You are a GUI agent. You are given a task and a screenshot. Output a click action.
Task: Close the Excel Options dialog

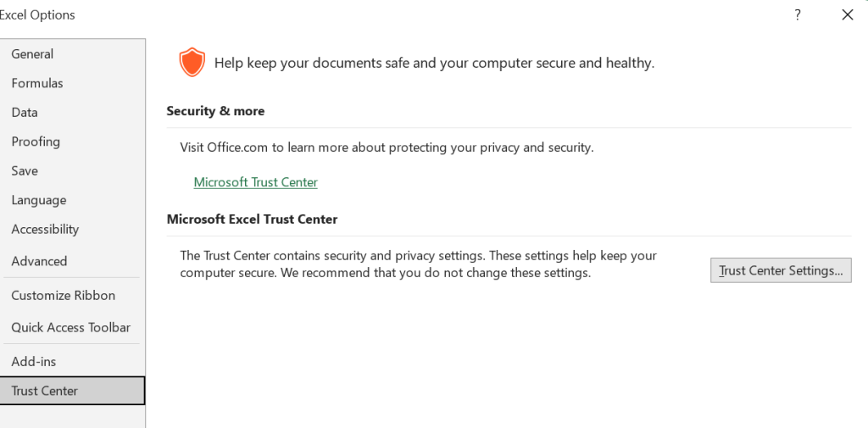coord(847,14)
